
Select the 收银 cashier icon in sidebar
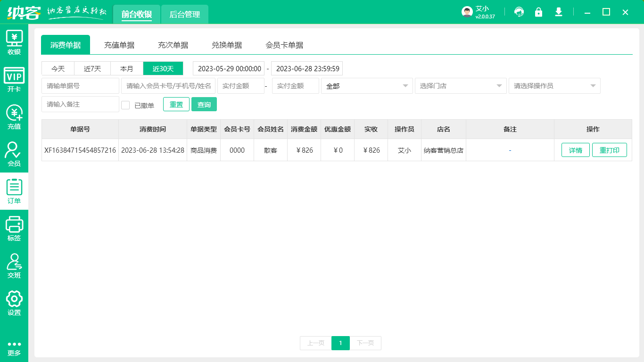14,41
